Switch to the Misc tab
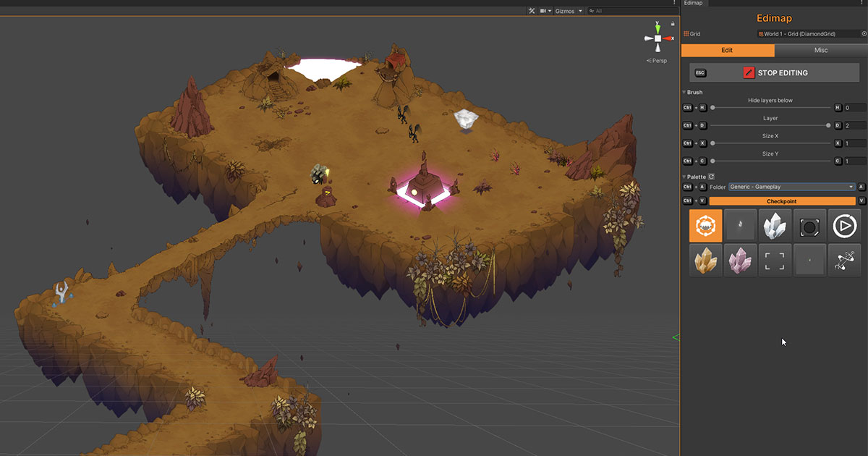The width and height of the screenshot is (868, 456). (x=822, y=50)
